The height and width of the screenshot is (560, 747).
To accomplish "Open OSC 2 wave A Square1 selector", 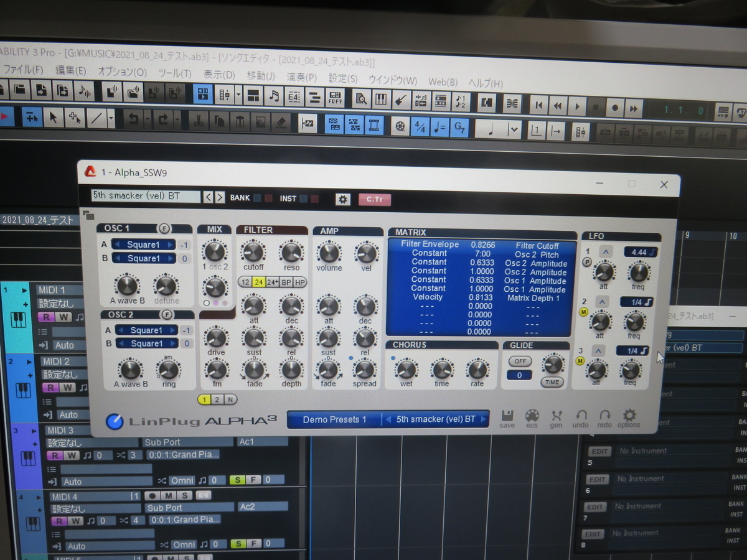I will [x=146, y=330].
